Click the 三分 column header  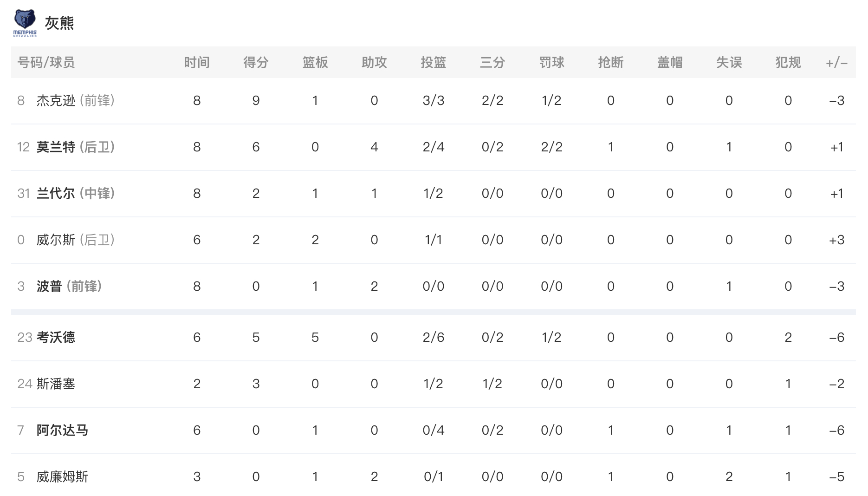point(492,62)
